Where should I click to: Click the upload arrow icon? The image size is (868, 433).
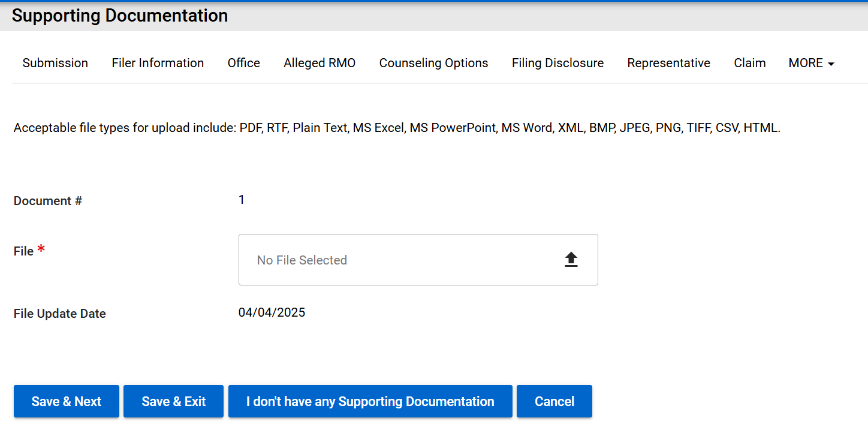[x=571, y=260]
